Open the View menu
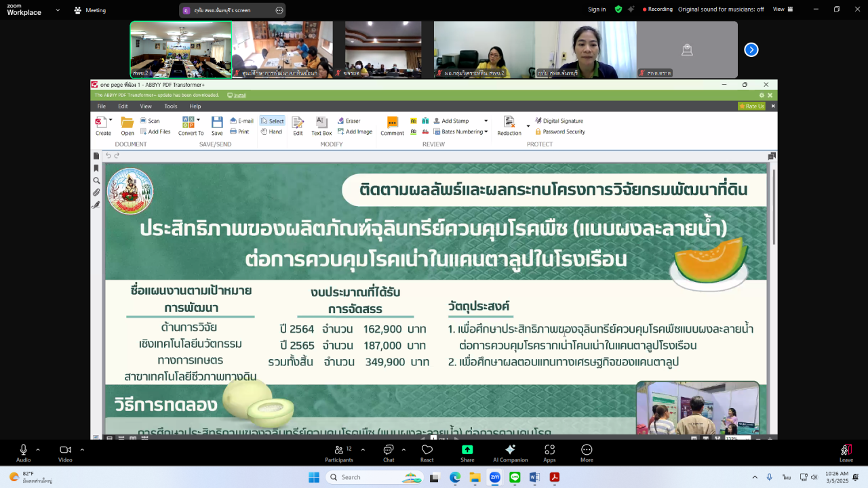This screenshot has height=488, width=868. 145,106
